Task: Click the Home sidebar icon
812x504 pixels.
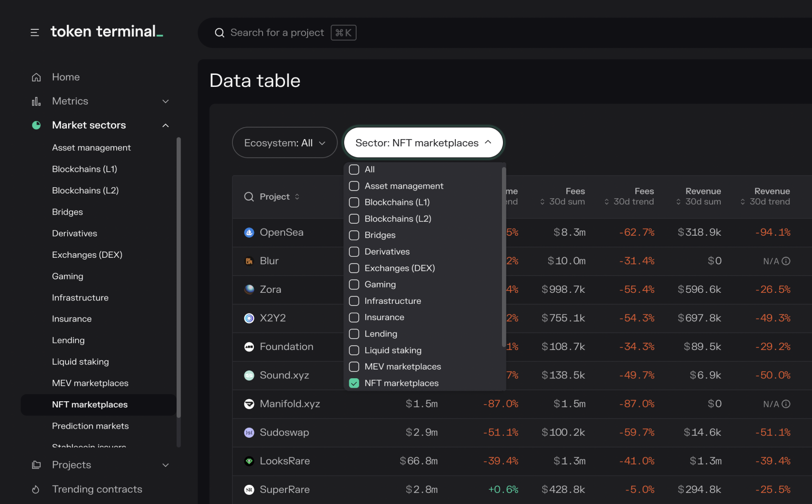Action: [x=36, y=77]
